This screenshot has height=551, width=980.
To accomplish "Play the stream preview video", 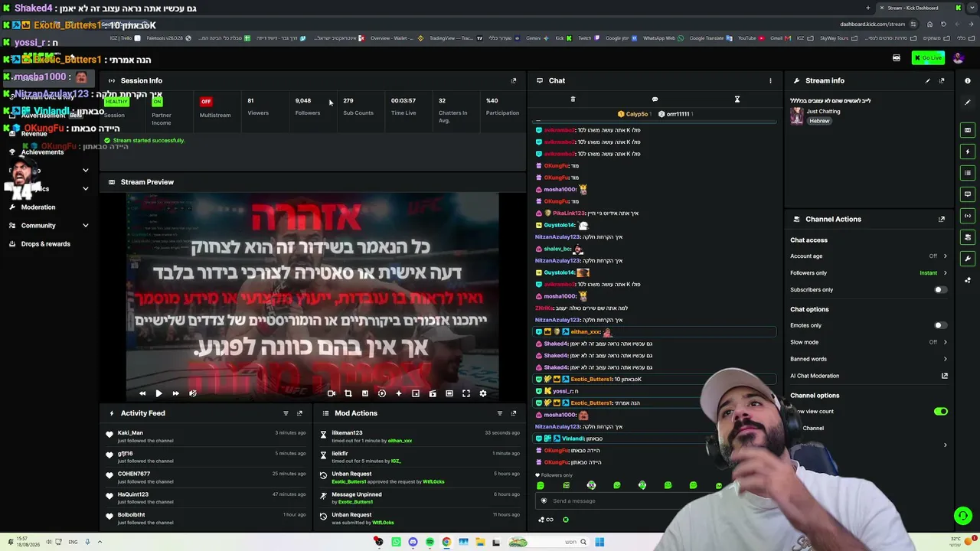I will click(158, 393).
